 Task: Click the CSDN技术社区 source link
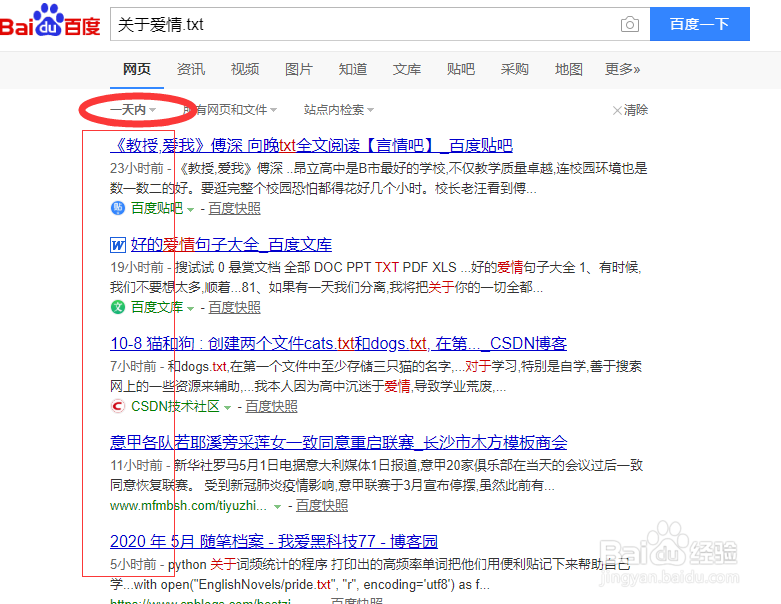point(175,406)
